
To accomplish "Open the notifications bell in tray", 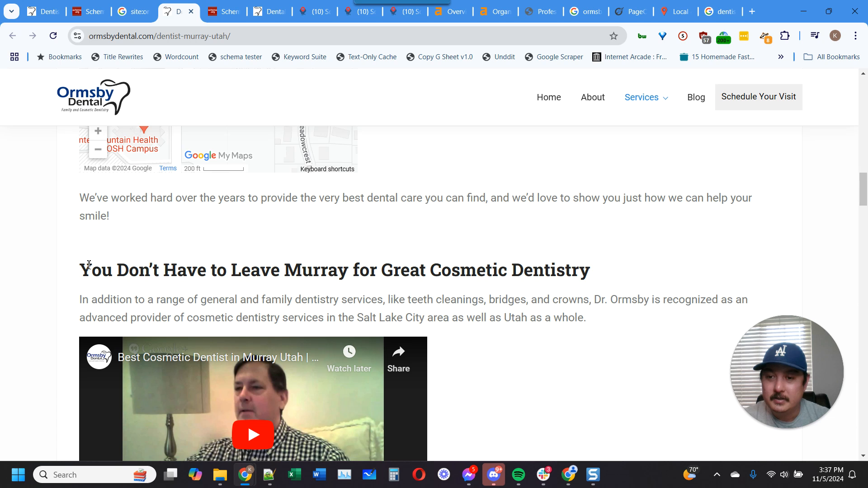I will (x=852, y=474).
